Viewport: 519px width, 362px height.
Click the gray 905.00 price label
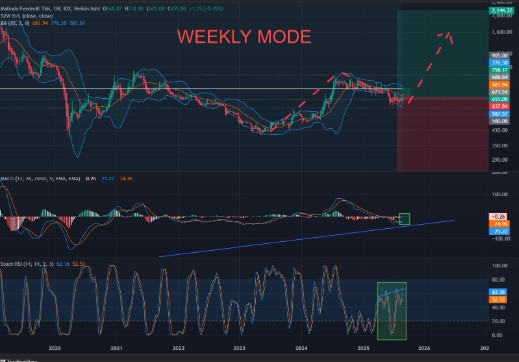coord(499,55)
